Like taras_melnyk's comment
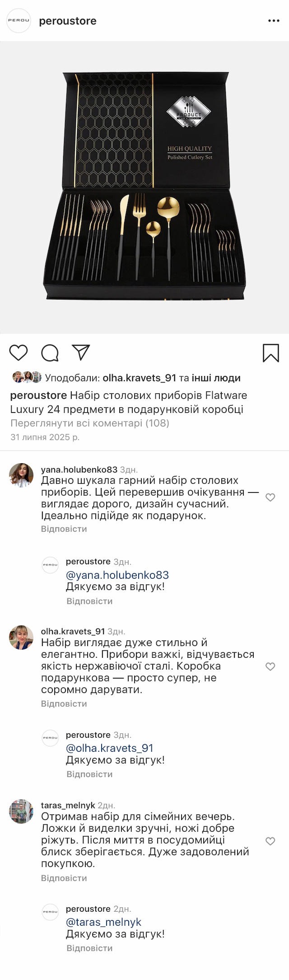Screen dimensions: 289x980 (x=270, y=841)
